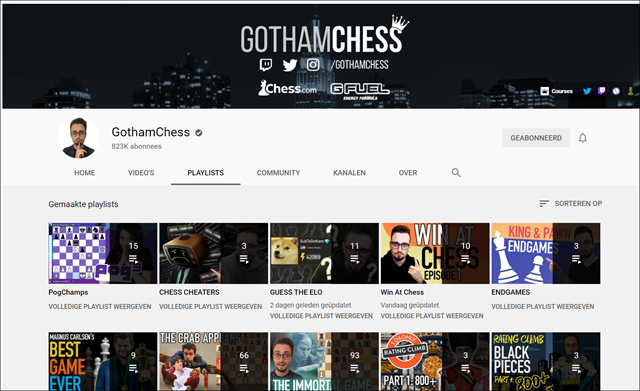This screenshot has height=391, width=640.
Task: Open the Home tab
Action: [84, 173]
